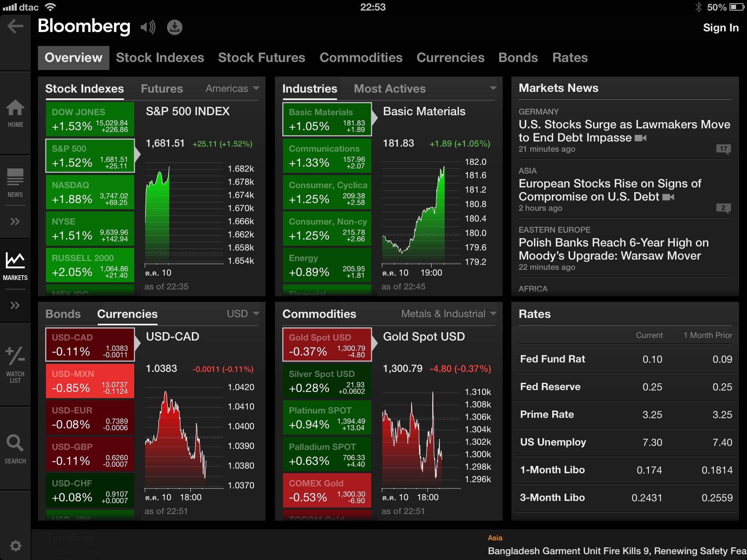Open Bangladesh Garment Unit Fire ticker headline
The height and width of the screenshot is (560, 747).
point(617,551)
